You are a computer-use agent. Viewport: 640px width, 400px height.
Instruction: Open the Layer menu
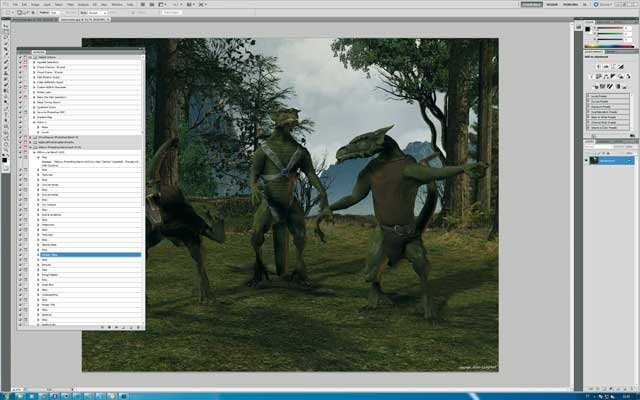[47, 4]
